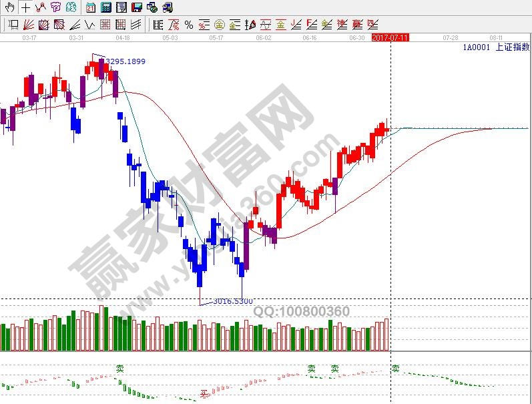Select the red grid square tool
This screenshot has height=404, width=532.
tap(105, 25)
